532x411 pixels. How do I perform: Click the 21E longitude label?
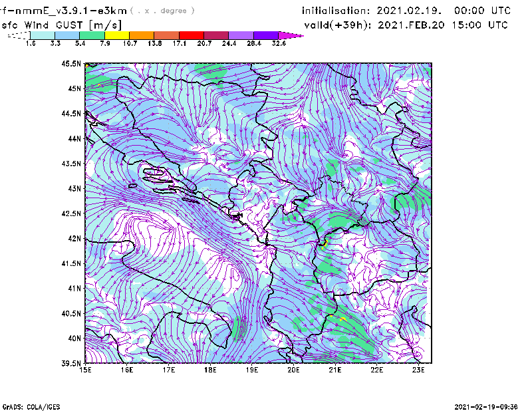(x=335, y=370)
